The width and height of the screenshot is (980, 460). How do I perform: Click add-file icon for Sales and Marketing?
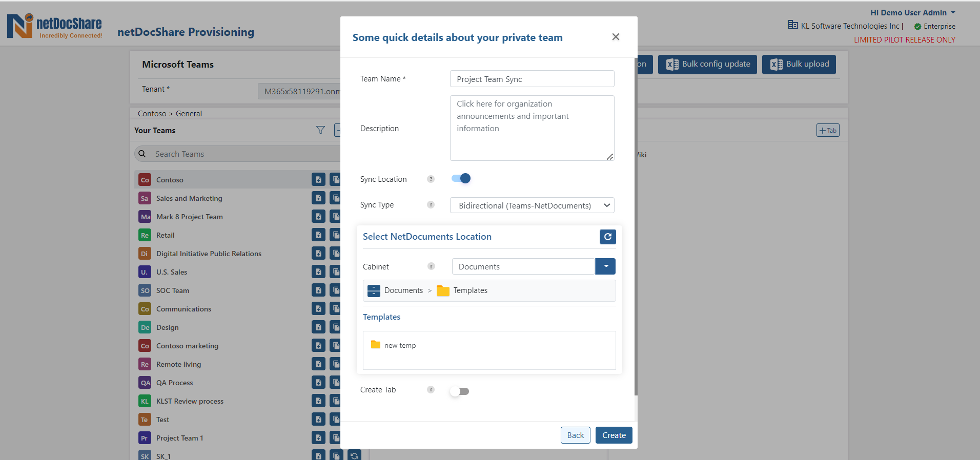tap(318, 198)
